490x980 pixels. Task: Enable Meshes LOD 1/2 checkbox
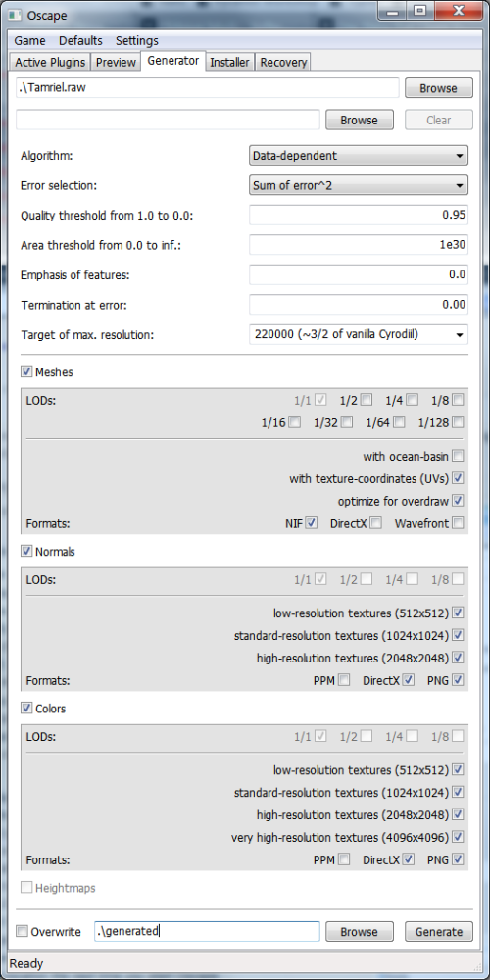367,400
